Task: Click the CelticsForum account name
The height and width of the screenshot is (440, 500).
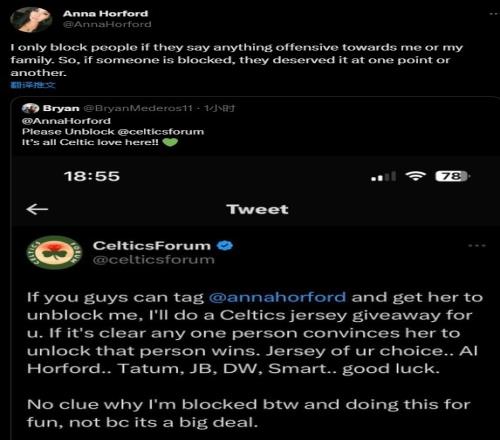Action: [152, 246]
